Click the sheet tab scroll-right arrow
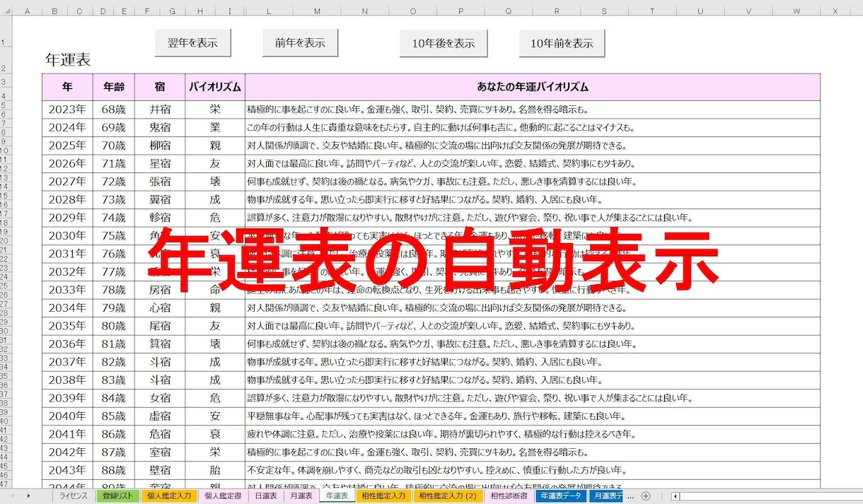863x504 pixels. click(x=28, y=496)
